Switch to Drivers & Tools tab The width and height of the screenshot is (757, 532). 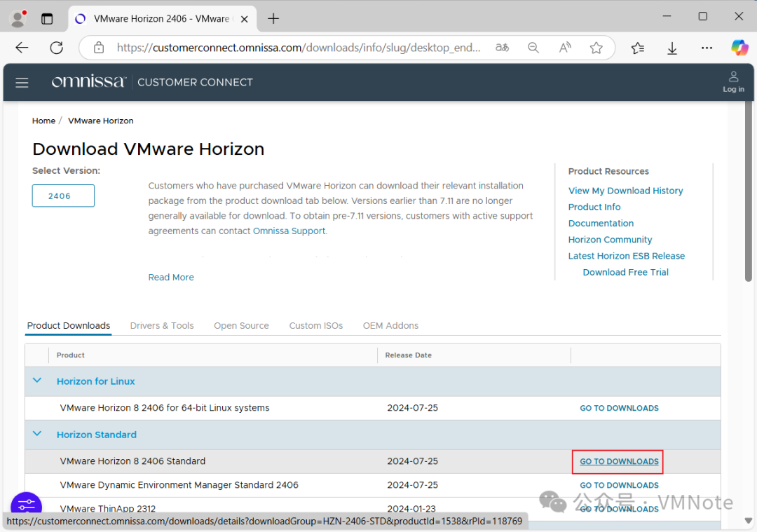coord(162,325)
